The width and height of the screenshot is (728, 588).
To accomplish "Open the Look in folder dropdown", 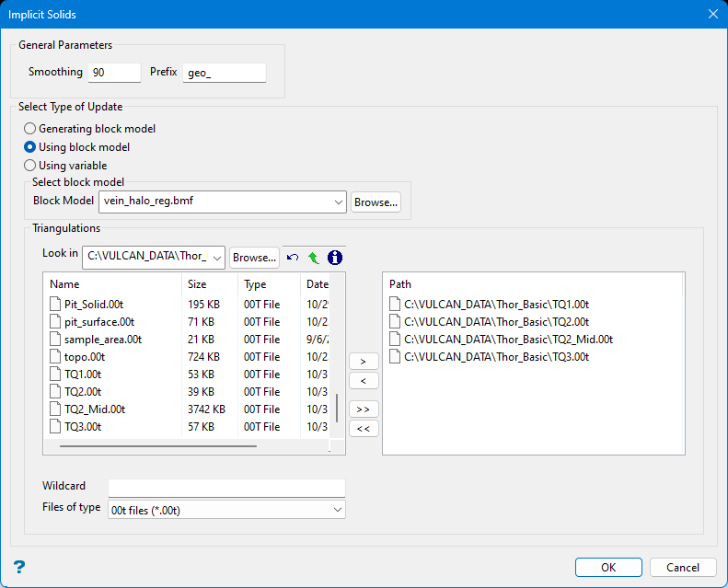I will (x=216, y=258).
